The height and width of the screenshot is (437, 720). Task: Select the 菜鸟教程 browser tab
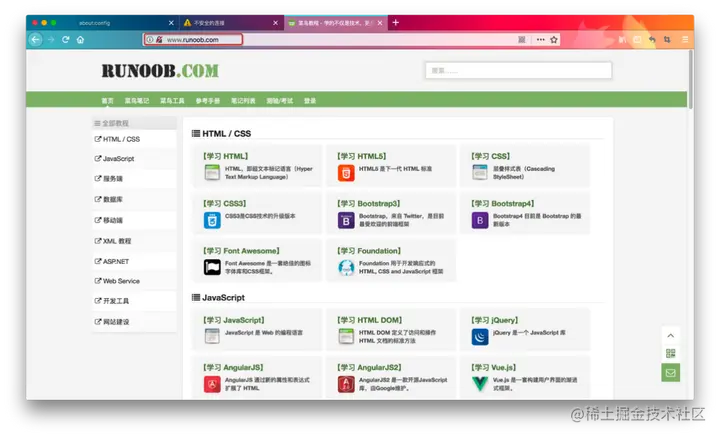tap(336, 23)
